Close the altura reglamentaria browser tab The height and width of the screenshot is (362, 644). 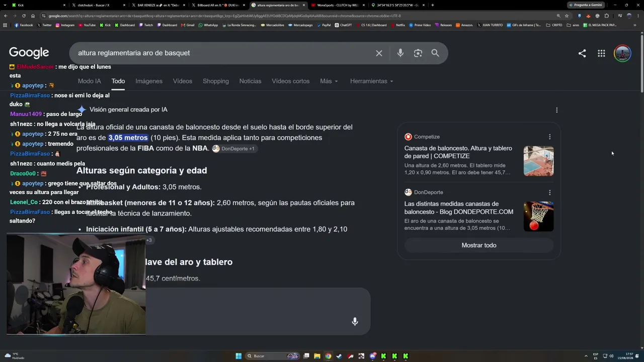click(303, 5)
